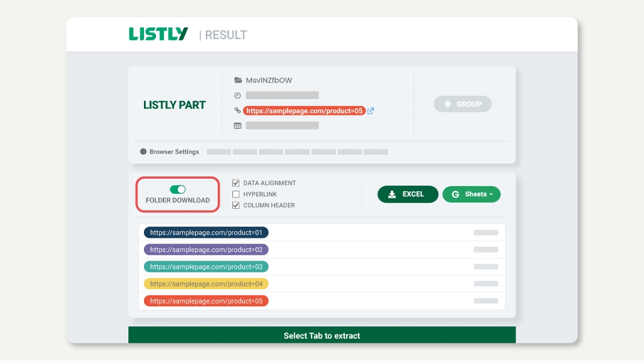This screenshot has width=644, height=361.
Task: Click the Excel download button
Action: click(x=408, y=194)
